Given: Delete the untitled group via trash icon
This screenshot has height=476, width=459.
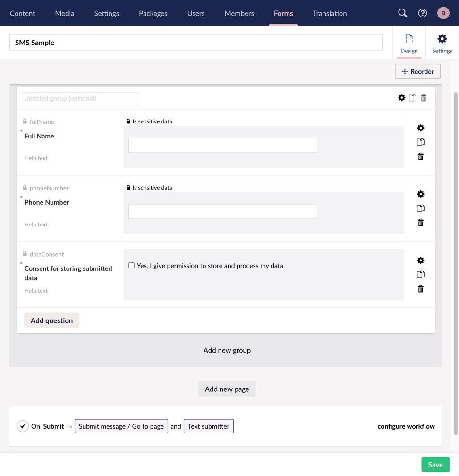Looking at the screenshot, I should (424, 98).
